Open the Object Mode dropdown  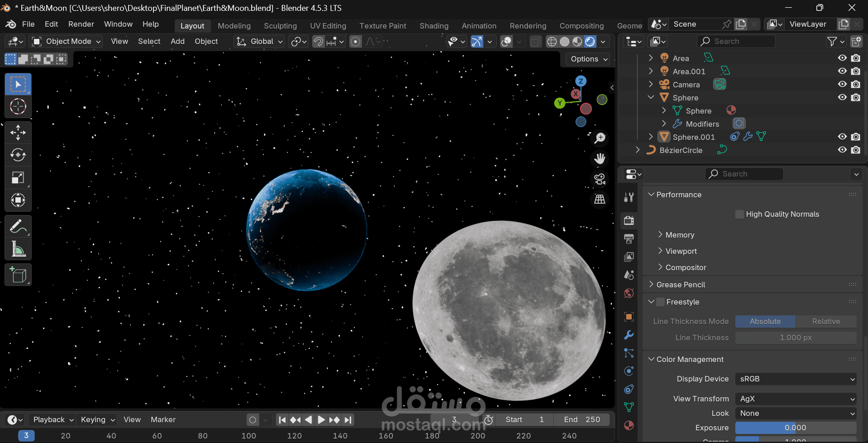pyautogui.click(x=66, y=42)
